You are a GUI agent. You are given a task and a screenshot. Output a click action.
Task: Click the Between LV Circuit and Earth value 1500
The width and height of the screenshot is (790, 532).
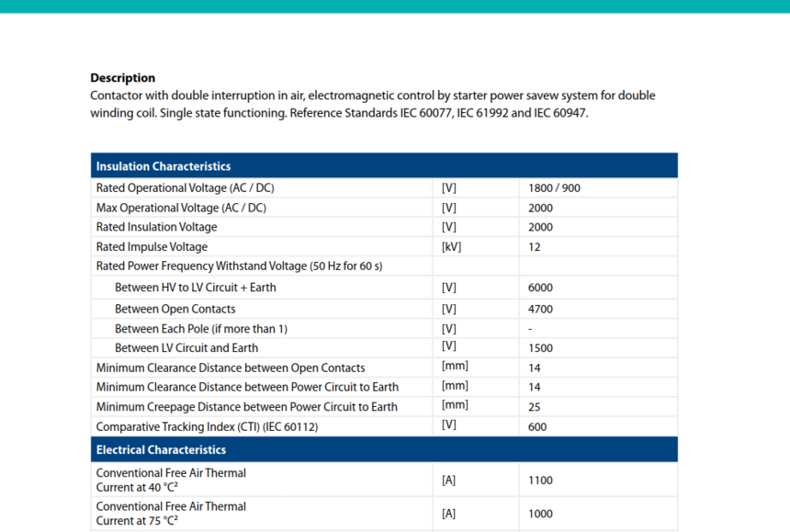tap(540, 348)
